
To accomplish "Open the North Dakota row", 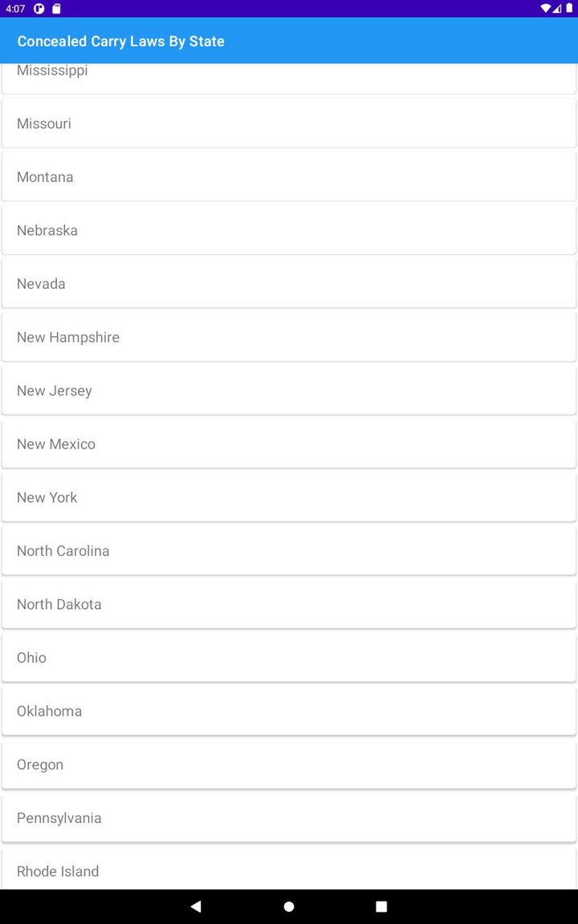I will (x=289, y=604).
